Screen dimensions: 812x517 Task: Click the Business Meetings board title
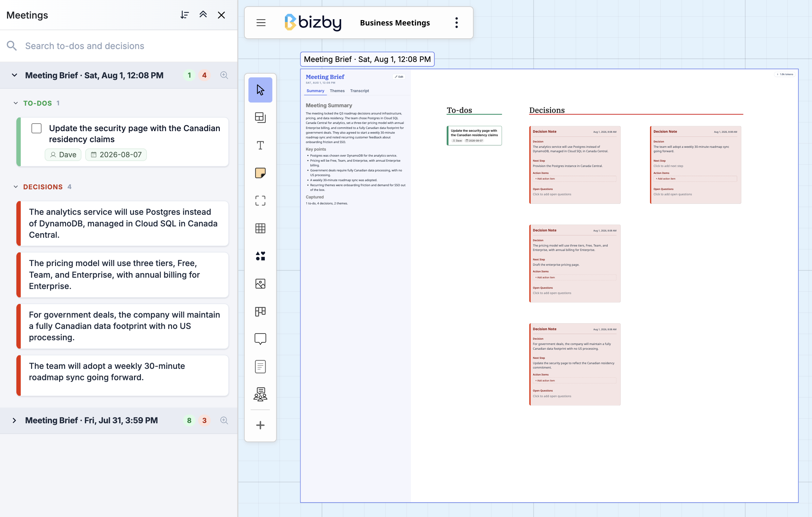click(x=395, y=23)
